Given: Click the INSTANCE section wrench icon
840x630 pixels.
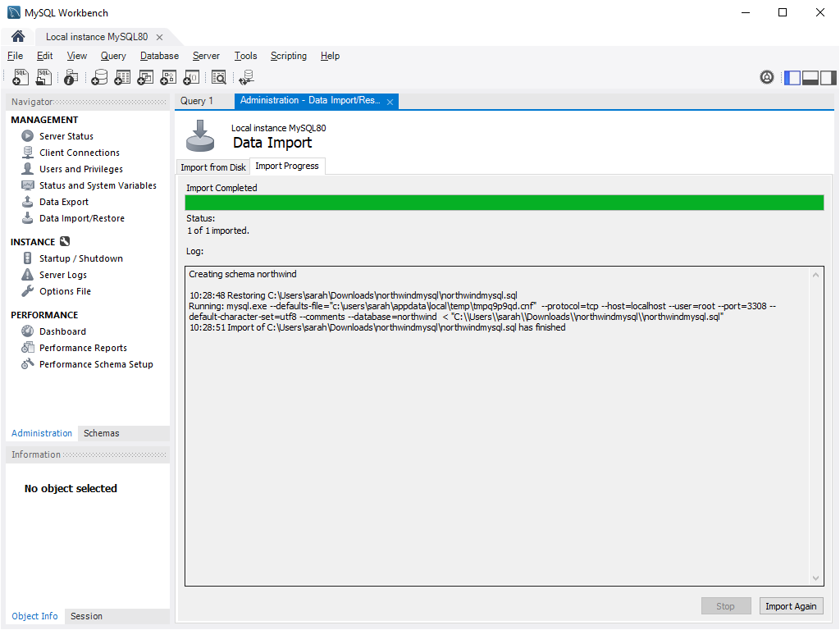Looking at the screenshot, I should pyautogui.click(x=65, y=242).
